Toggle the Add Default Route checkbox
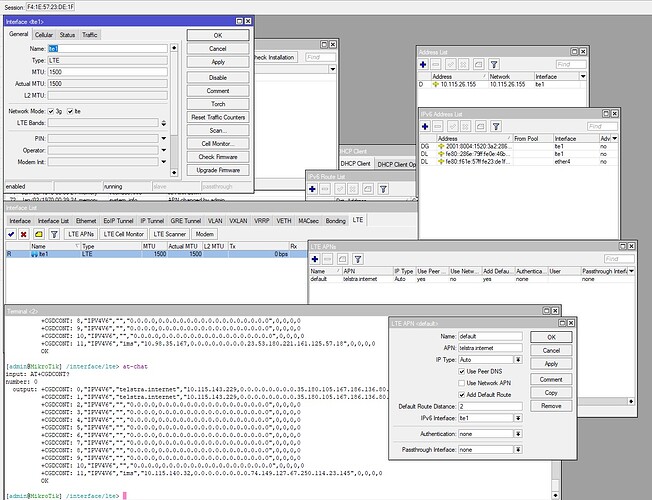 [462, 394]
